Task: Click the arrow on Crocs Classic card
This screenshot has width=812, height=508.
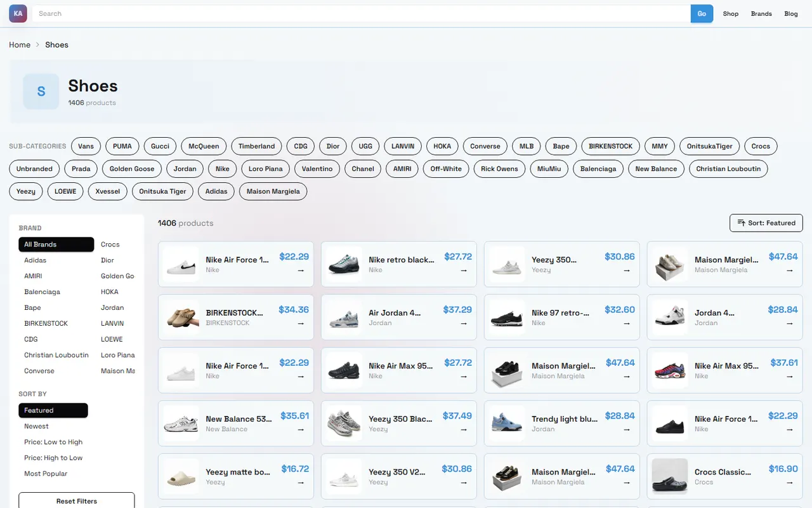Action: pos(790,482)
